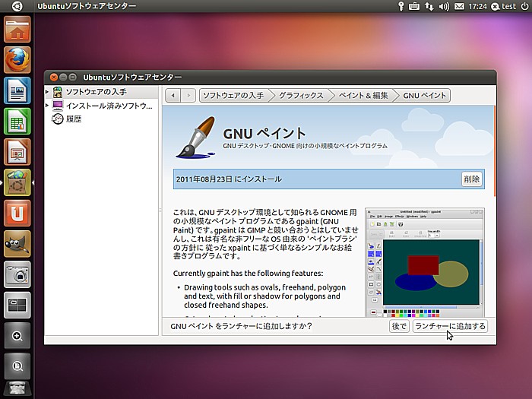The image size is (532, 399).
Task: Open LibreOffice Calc from the launcher
Action: pos(17,121)
